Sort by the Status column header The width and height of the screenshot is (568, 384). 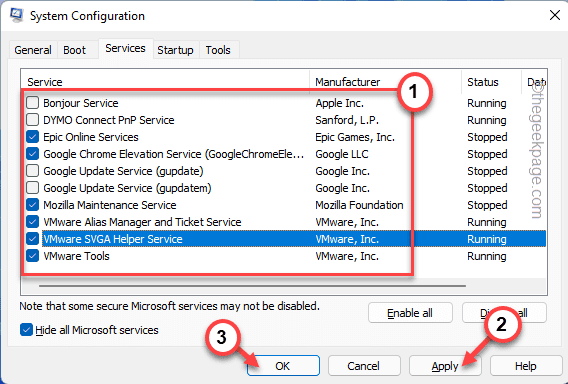click(491, 82)
